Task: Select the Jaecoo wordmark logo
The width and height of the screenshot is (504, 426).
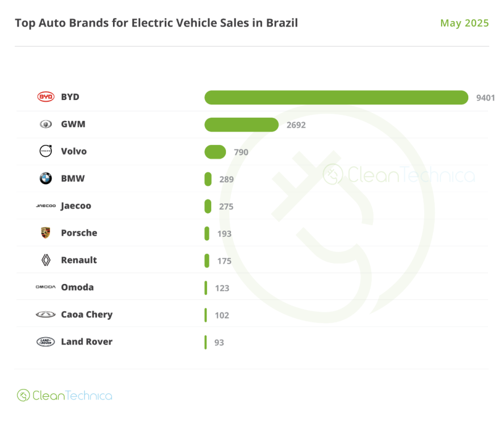Action: pyautogui.click(x=45, y=206)
